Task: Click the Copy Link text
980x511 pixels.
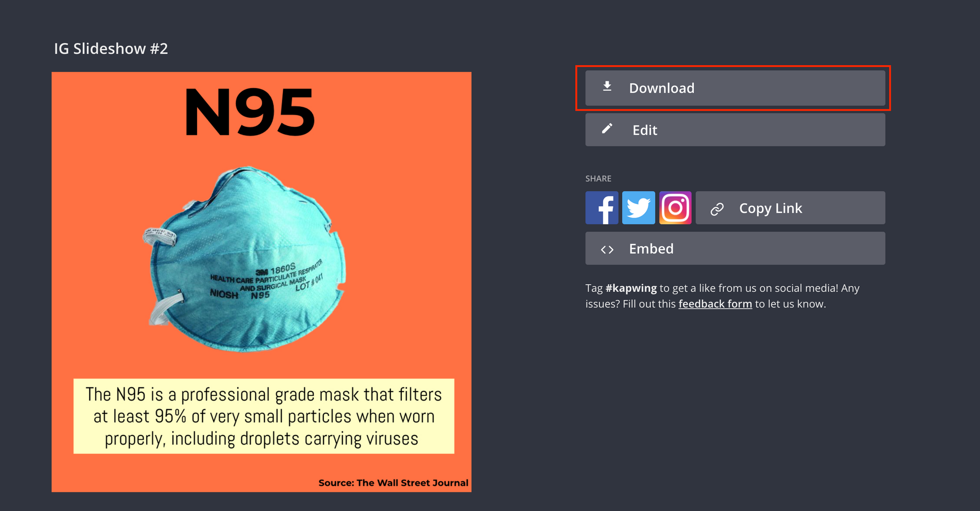Action: click(771, 208)
